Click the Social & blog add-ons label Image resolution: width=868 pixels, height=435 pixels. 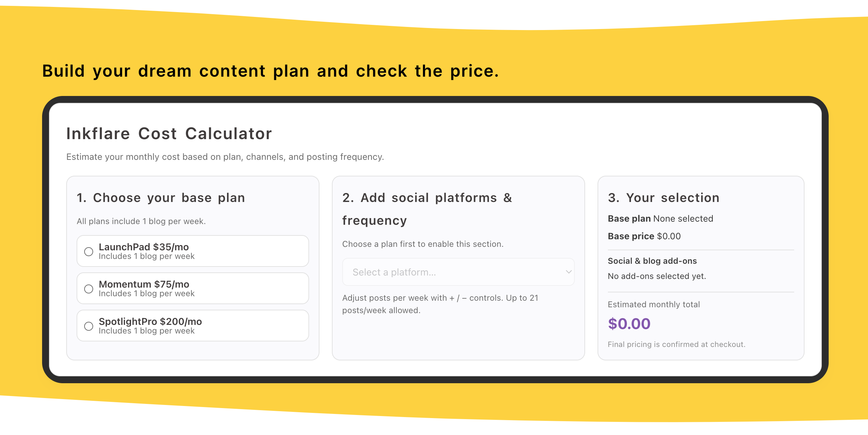tap(652, 261)
